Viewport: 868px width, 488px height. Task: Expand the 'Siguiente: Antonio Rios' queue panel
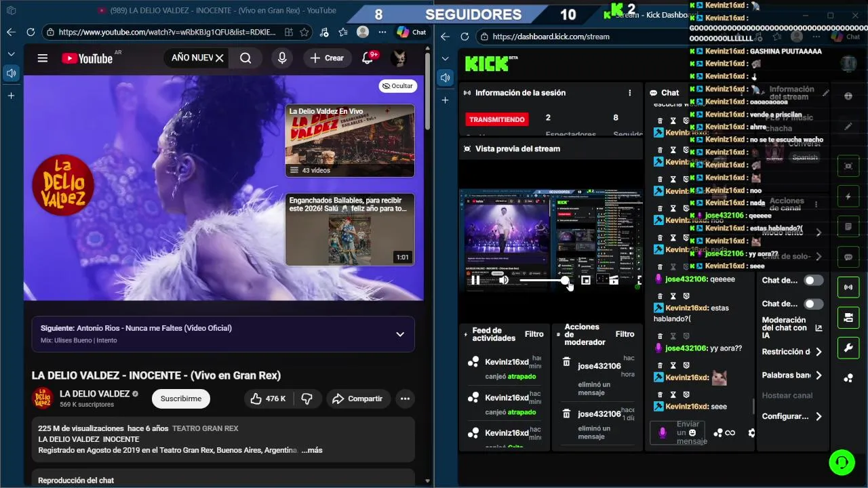(x=400, y=334)
